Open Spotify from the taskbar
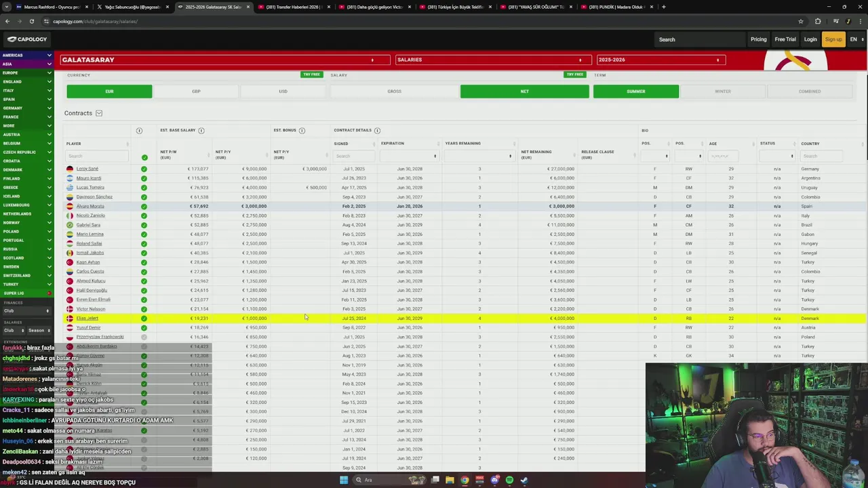Viewport: 868px width, 488px height. point(509,480)
